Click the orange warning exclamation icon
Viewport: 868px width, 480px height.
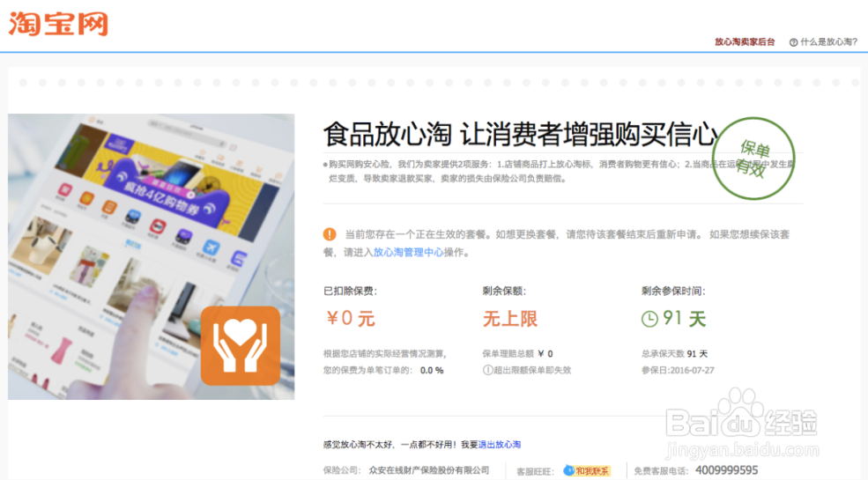(x=330, y=234)
